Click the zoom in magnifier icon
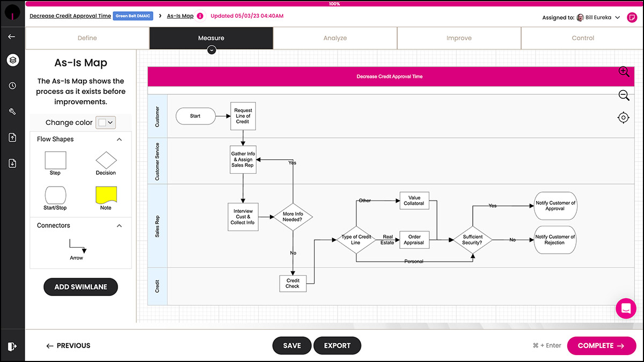 624,72
